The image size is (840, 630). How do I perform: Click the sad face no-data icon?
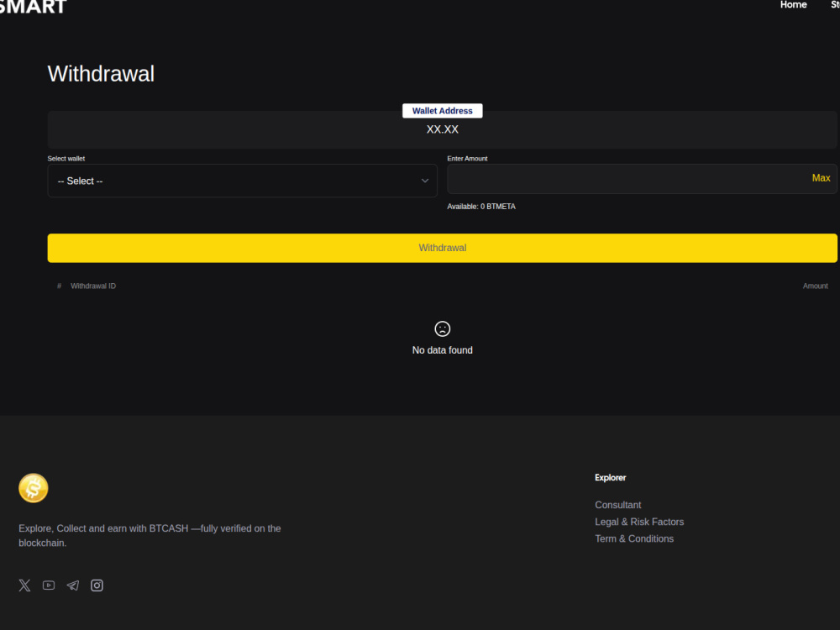[x=442, y=328]
